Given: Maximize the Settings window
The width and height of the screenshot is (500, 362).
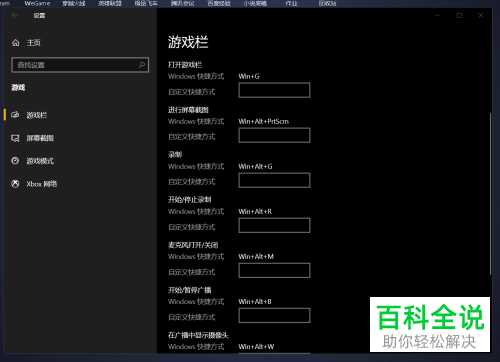Looking at the screenshot, I should [459, 15].
